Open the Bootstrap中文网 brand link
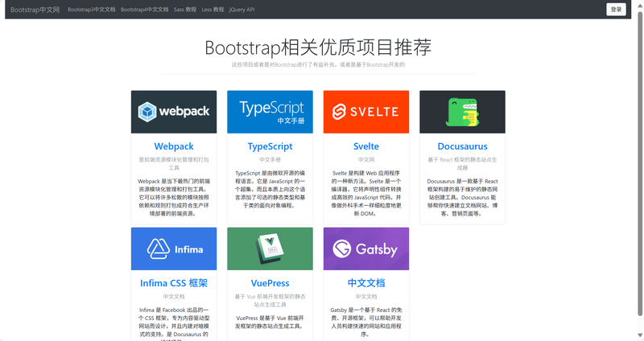 coord(35,10)
